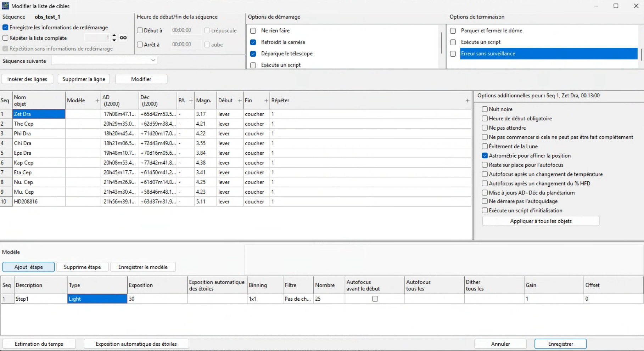Viewport: 644px width, 351px height.
Task: Click Ajout étape button
Action: [29, 267]
